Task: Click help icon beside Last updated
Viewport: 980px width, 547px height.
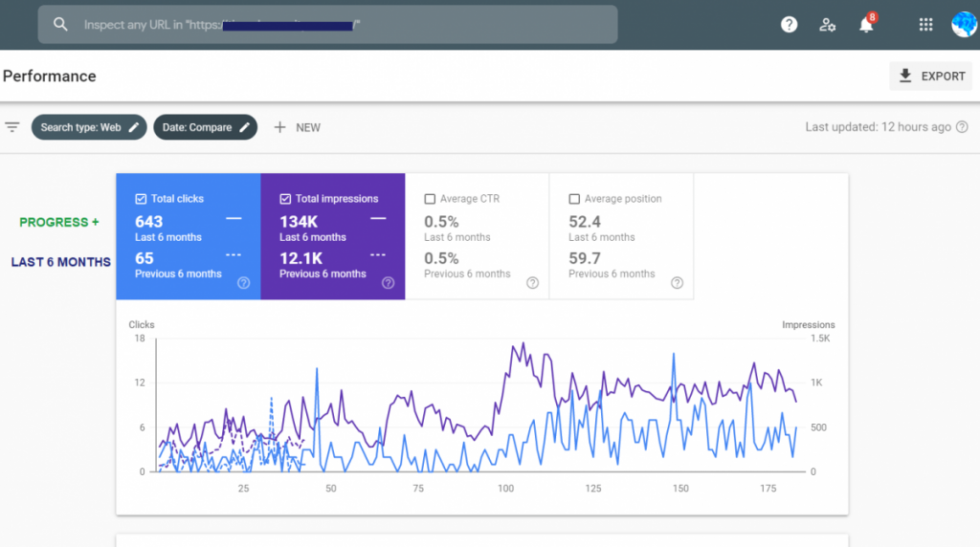Action: pos(962,127)
